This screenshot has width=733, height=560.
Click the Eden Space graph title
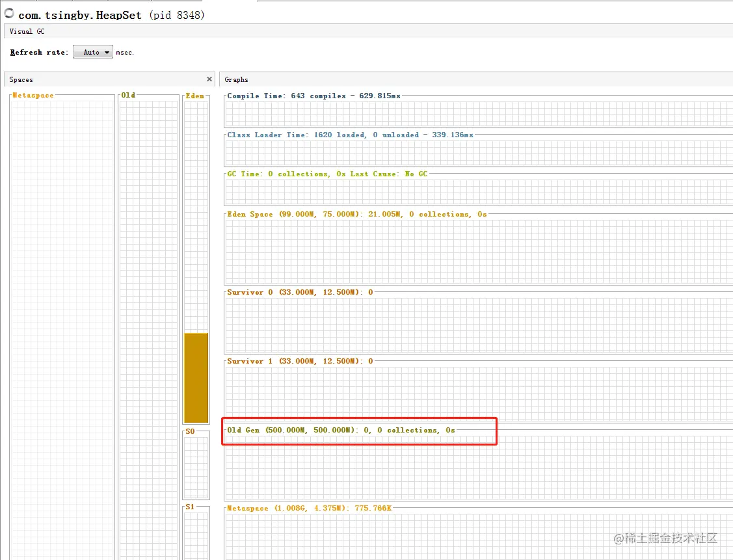point(357,214)
